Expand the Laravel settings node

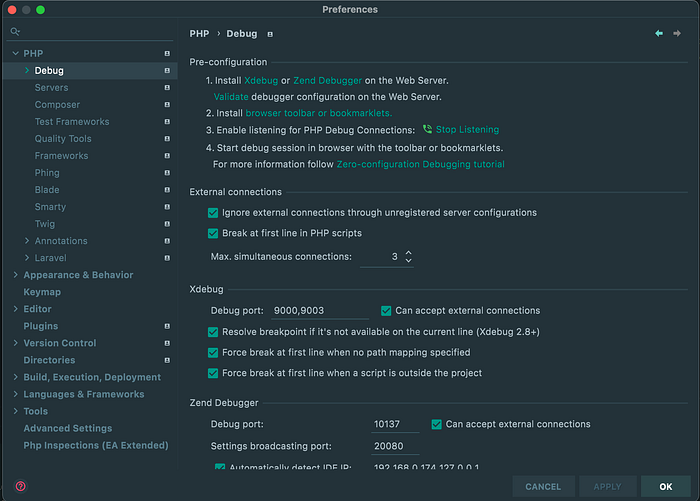click(27, 258)
